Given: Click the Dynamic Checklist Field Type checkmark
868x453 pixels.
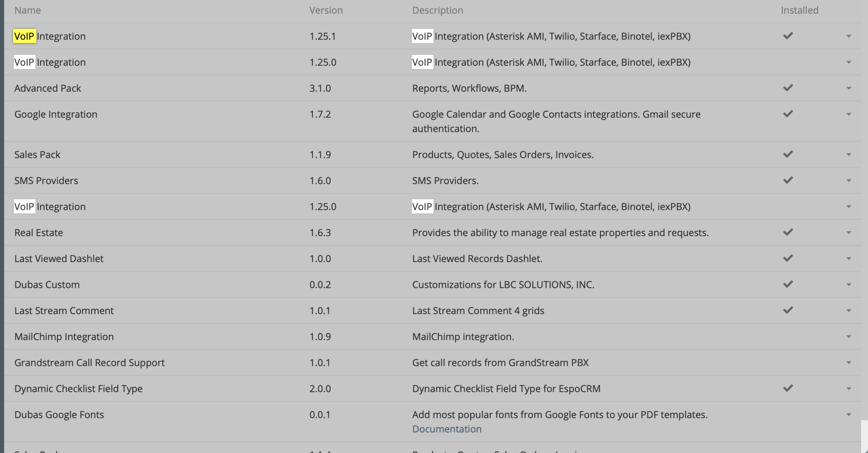Looking at the screenshot, I should coord(788,388).
